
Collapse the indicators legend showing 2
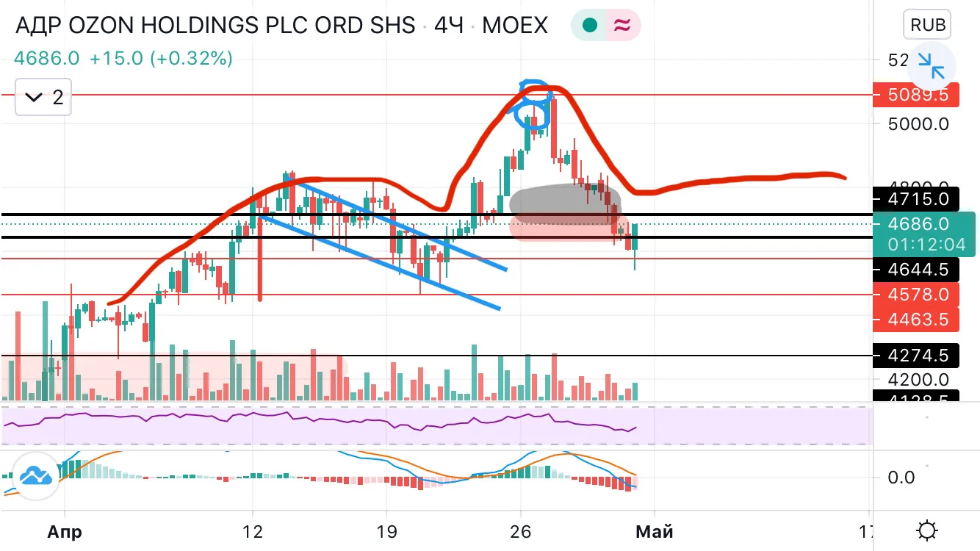tap(43, 97)
